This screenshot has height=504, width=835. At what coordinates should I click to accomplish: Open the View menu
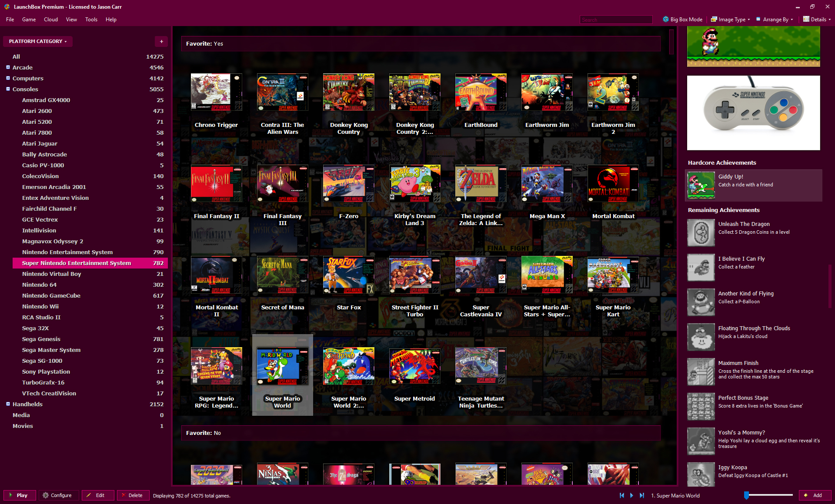coord(71,19)
